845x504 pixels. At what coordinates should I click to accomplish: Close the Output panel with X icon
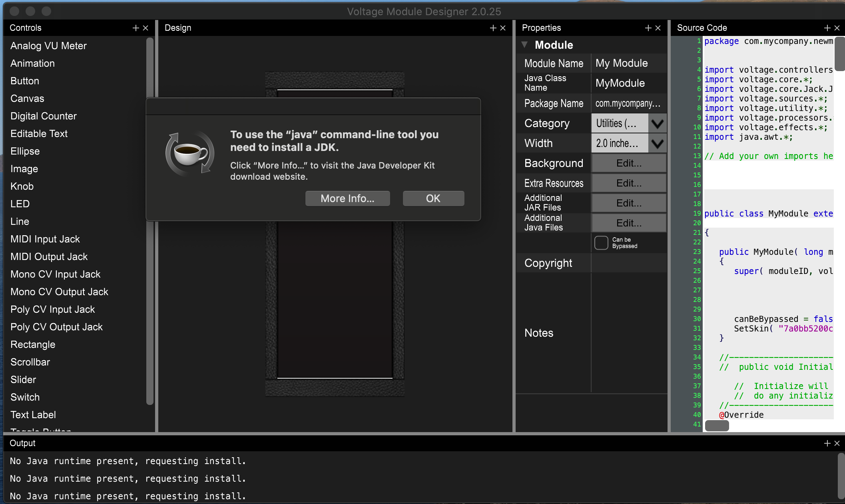(x=837, y=443)
